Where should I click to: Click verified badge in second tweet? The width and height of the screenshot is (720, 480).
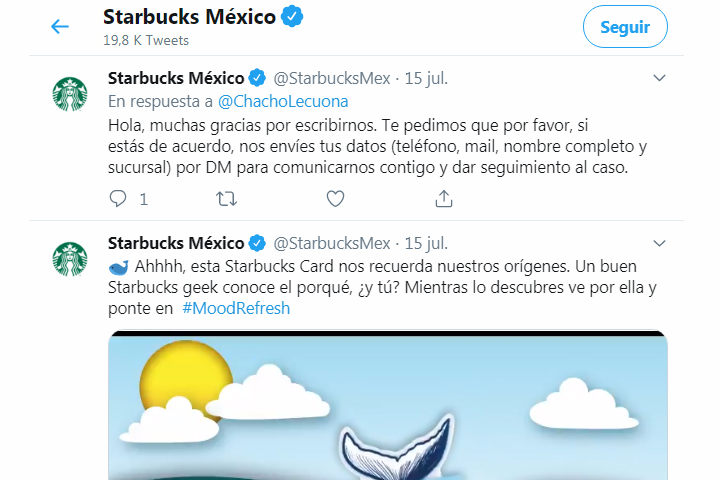tap(257, 243)
